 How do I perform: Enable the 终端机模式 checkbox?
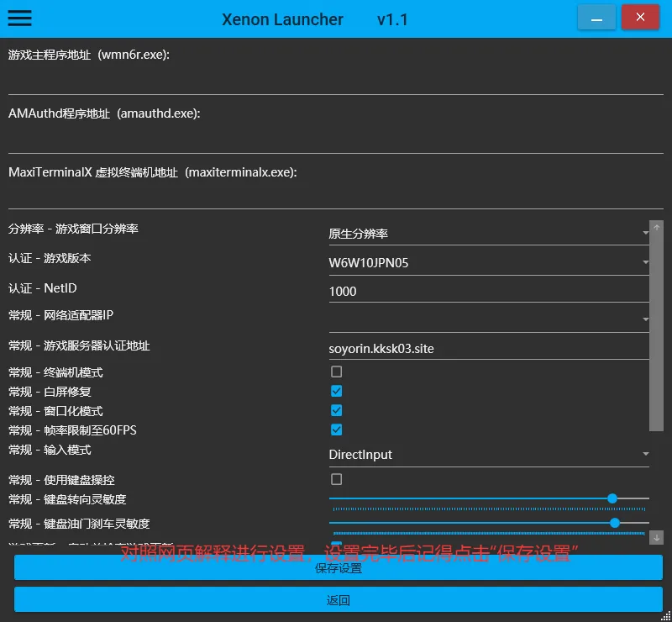336,372
